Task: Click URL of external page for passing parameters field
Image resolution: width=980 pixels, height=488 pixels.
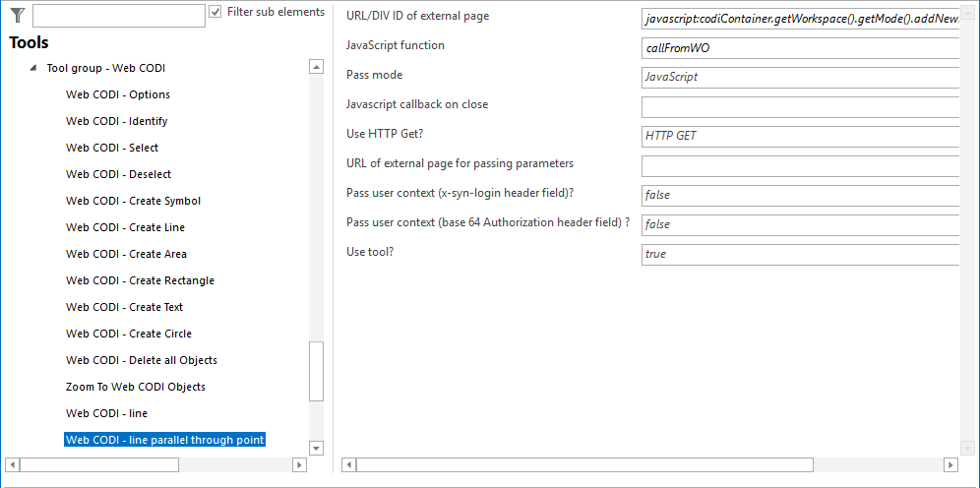Action: click(x=800, y=166)
